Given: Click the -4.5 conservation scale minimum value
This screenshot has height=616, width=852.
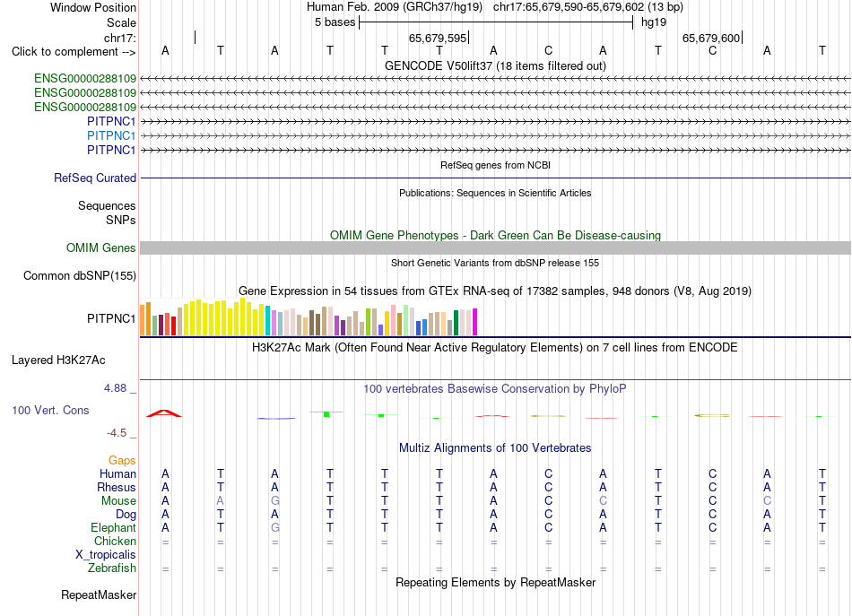Looking at the screenshot, I should pyautogui.click(x=117, y=433).
